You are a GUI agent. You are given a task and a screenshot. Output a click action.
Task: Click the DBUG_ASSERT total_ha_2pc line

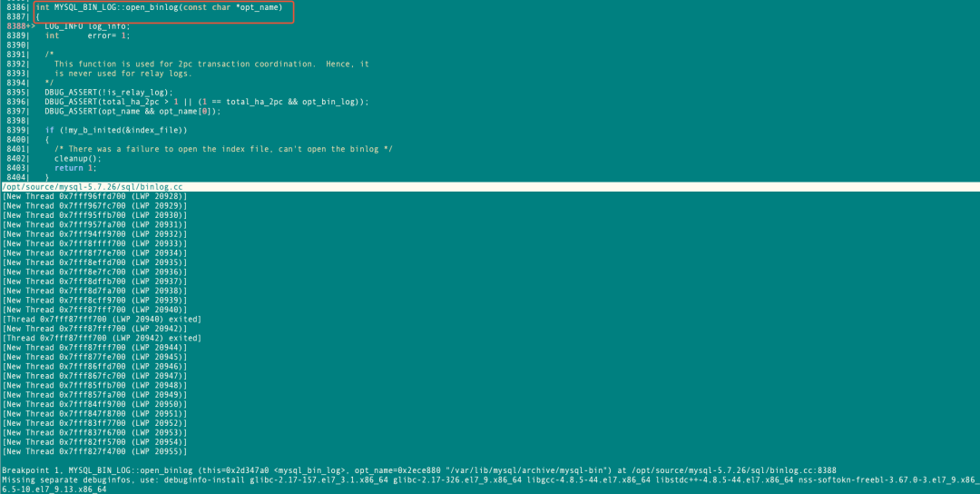206,102
